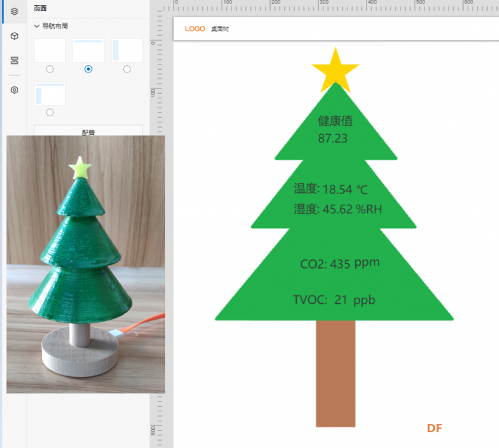This screenshot has height=448, width=499.
Task: Click the 页面 panel title
Action: pos(40,8)
